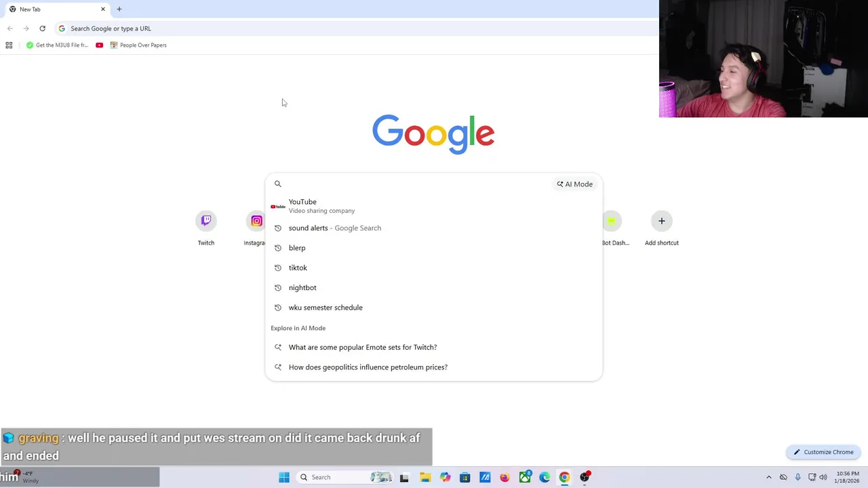868x488 pixels.
Task: Open the volume control in system tray
Action: pos(823,477)
